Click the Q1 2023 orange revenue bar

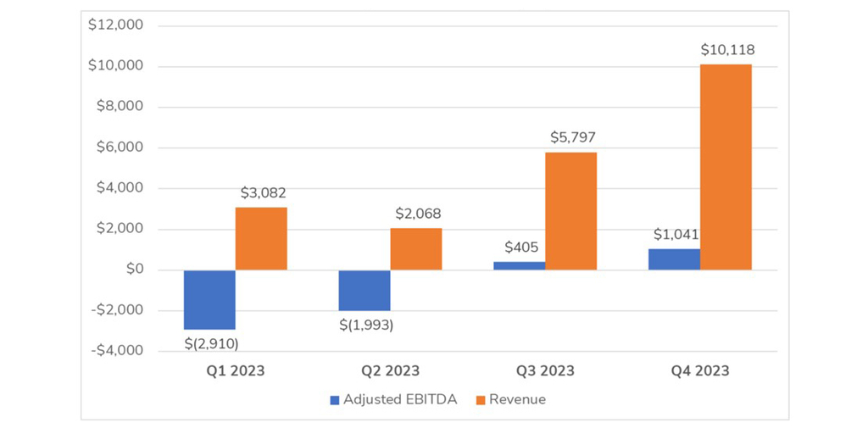(x=261, y=239)
